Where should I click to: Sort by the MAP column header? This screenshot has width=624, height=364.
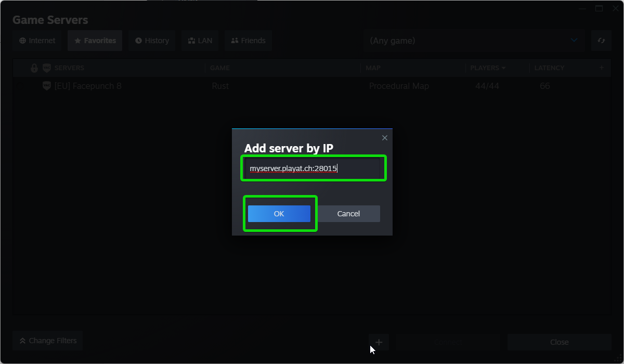(x=373, y=68)
